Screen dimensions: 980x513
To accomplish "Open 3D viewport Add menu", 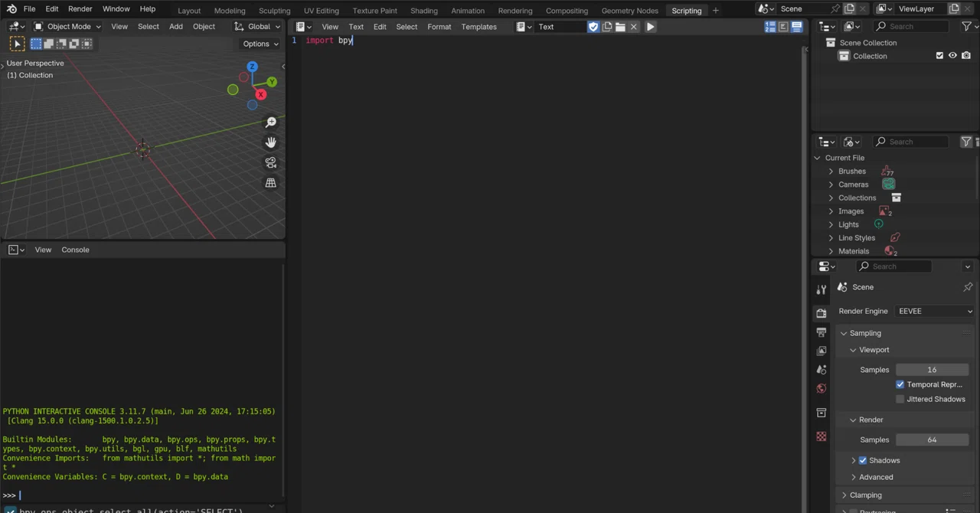I will click(175, 27).
